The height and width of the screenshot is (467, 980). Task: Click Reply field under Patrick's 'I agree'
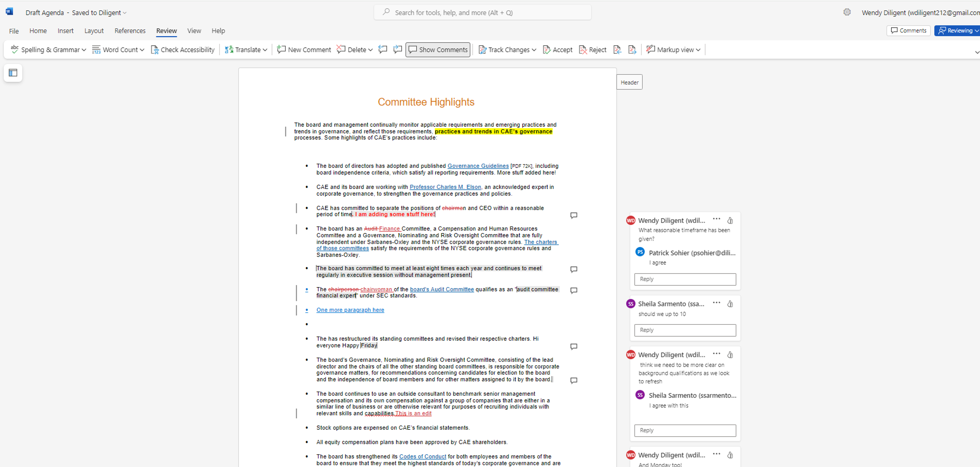coord(685,279)
